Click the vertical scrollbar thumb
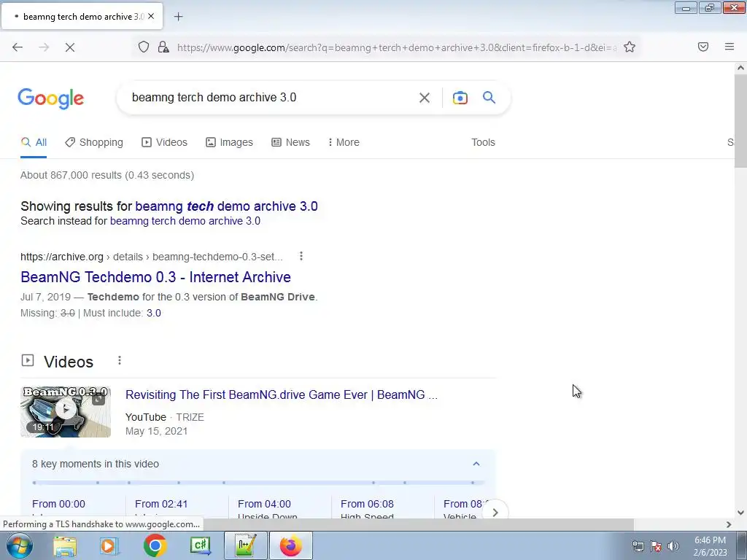This screenshot has height=560, width=747. (740, 122)
